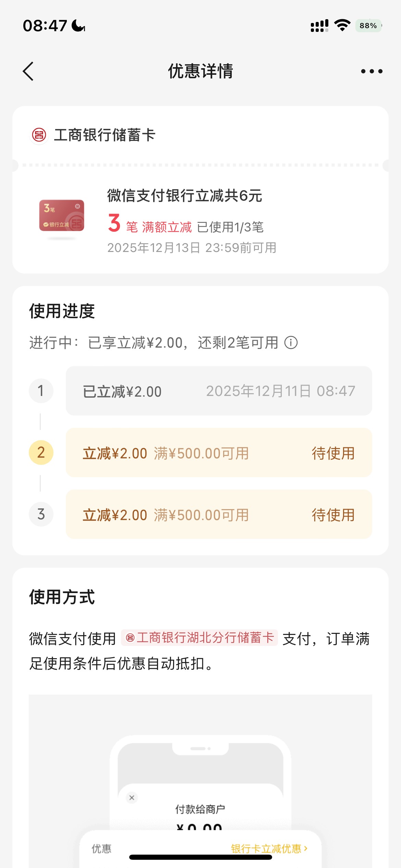Close the payment demo with X

pos(132,798)
